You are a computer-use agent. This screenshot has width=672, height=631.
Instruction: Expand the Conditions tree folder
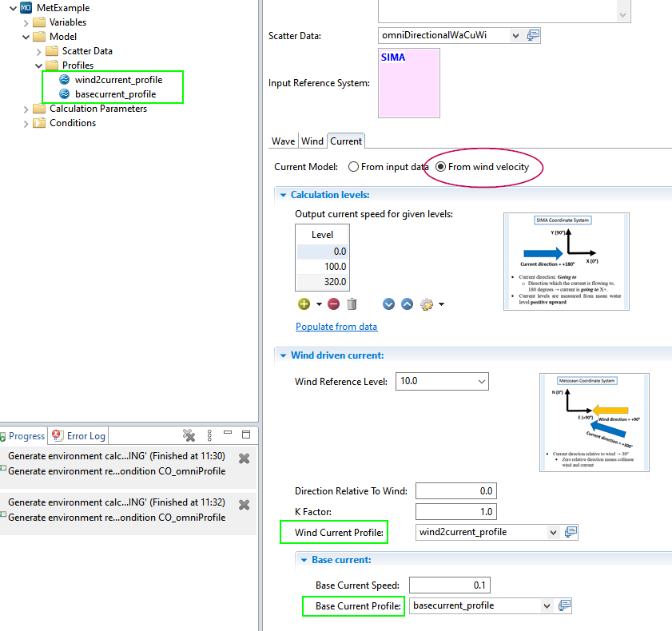26,123
